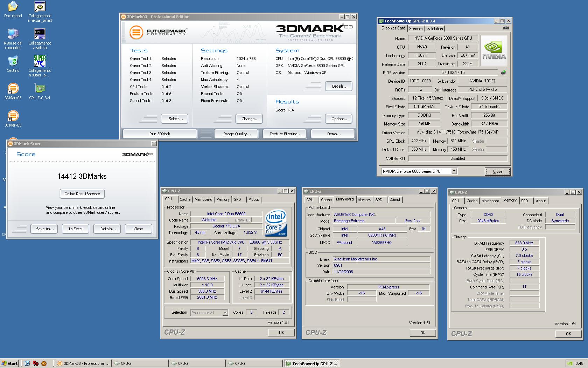This screenshot has width=588, height=368.
Task: Click the second quick launch icon in the taskbar
Action: point(35,363)
